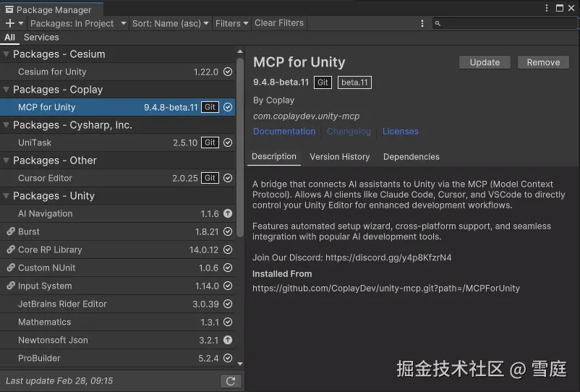Open the Packages: In Project dropdown

(x=78, y=23)
